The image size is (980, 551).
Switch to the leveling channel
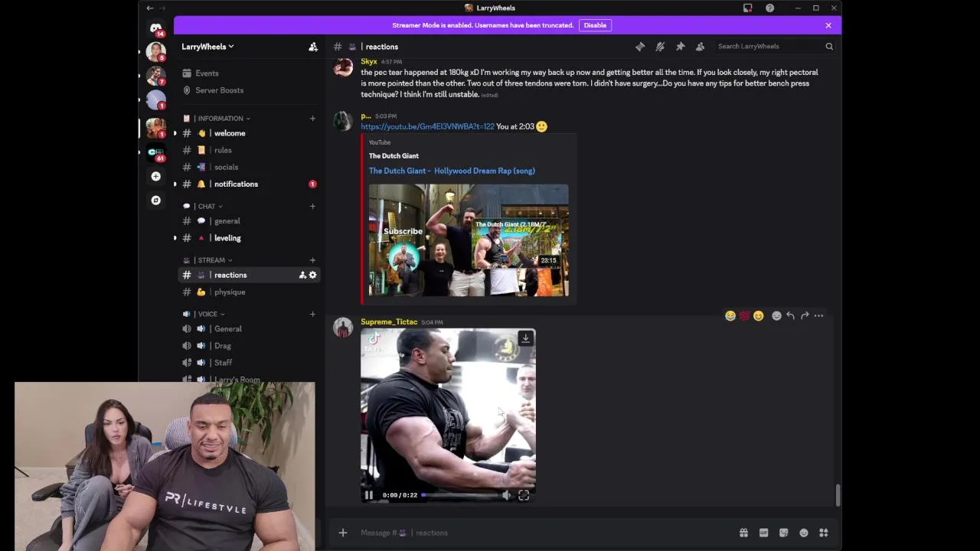(x=249, y=238)
